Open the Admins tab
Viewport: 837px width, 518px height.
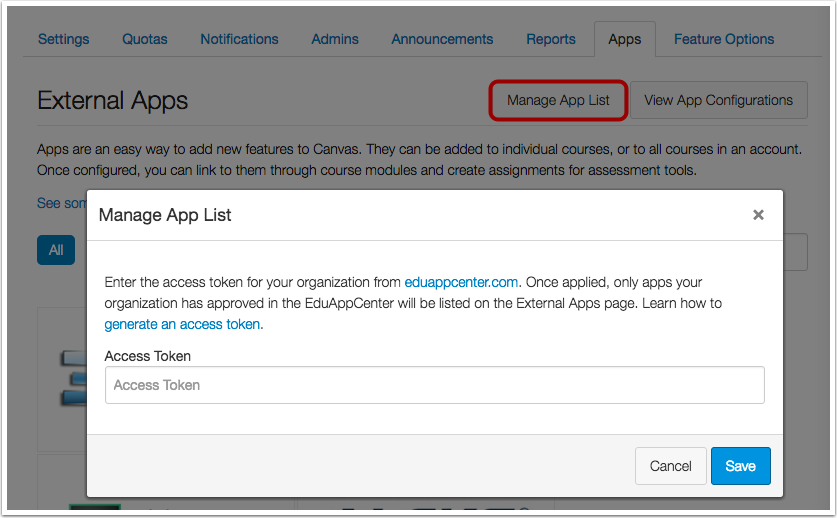335,39
